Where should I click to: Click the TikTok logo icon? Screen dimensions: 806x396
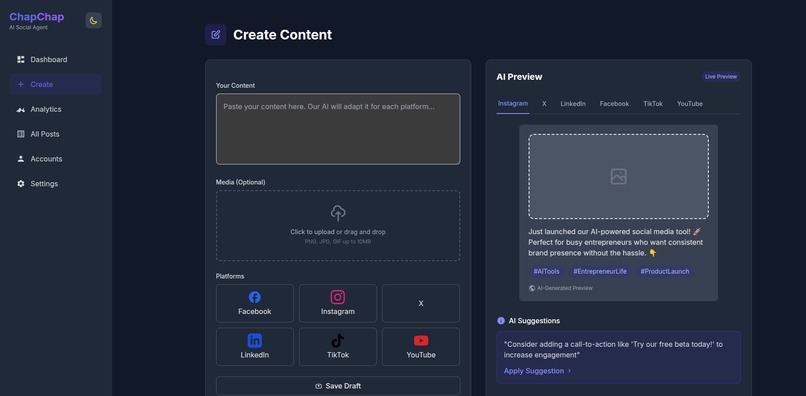point(338,340)
